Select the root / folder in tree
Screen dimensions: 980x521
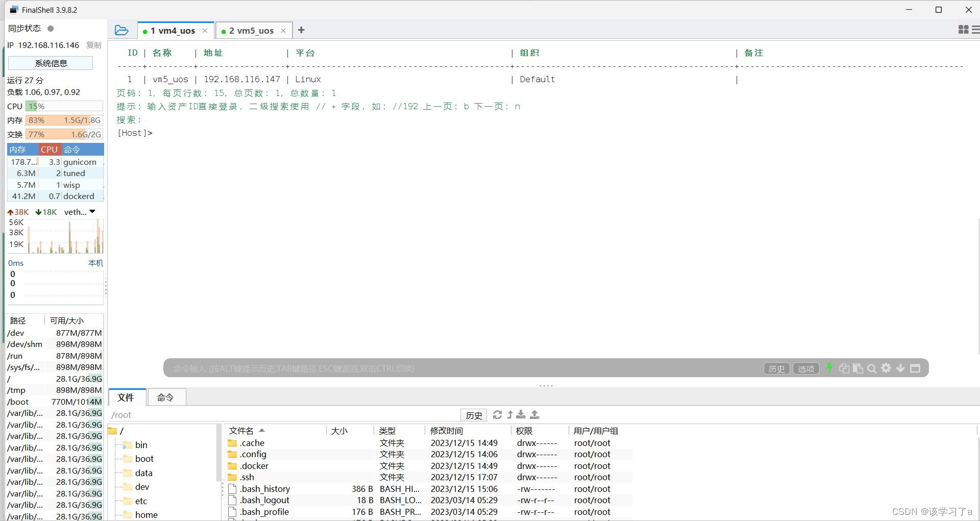click(116, 431)
